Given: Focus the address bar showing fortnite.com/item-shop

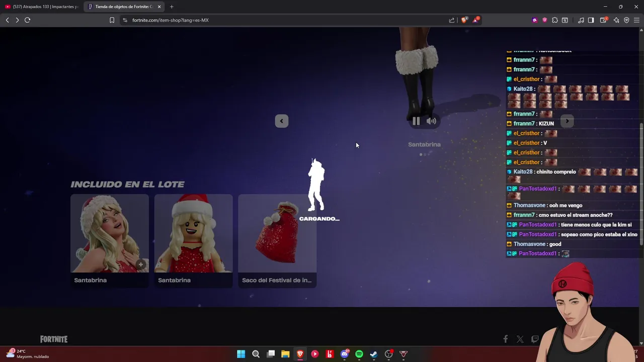Looking at the screenshot, I should [x=287, y=20].
